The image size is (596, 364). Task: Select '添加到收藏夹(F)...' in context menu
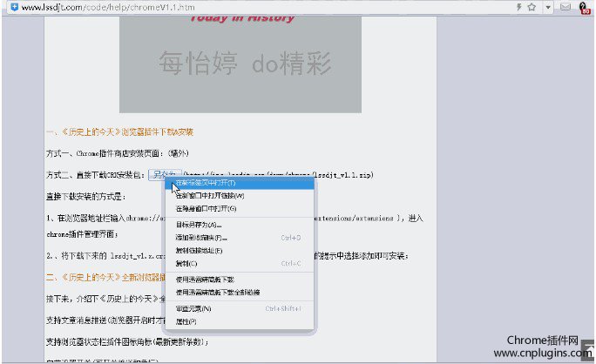coord(240,238)
